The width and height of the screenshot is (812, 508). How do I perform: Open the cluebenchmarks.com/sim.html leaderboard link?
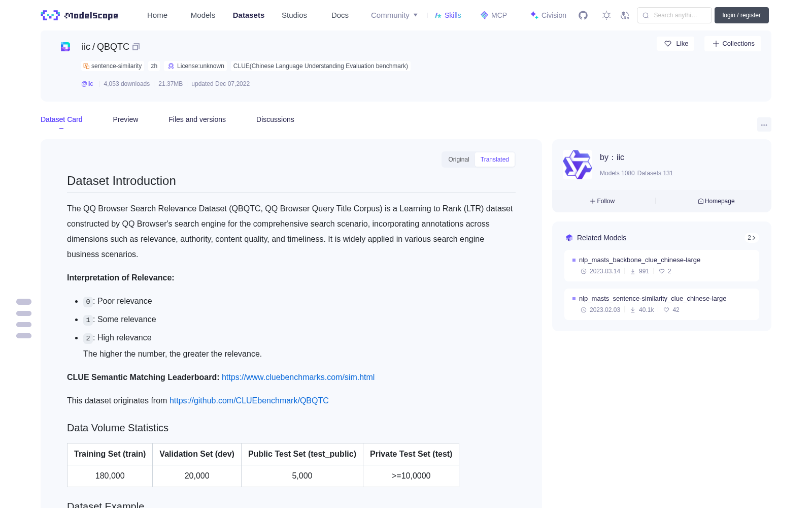pyautogui.click(x=298, y=377)
